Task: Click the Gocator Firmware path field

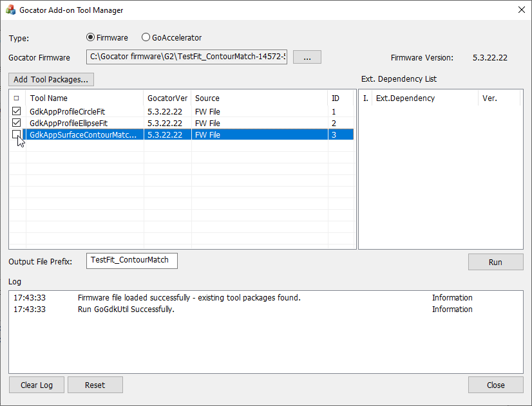Action: coord(187,57)
